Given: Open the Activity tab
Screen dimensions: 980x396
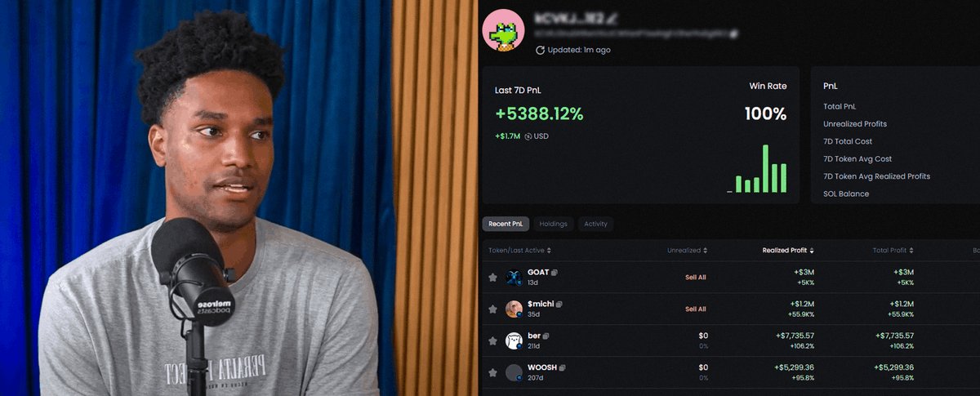Looking at the screenshot, I should (595, 224).
